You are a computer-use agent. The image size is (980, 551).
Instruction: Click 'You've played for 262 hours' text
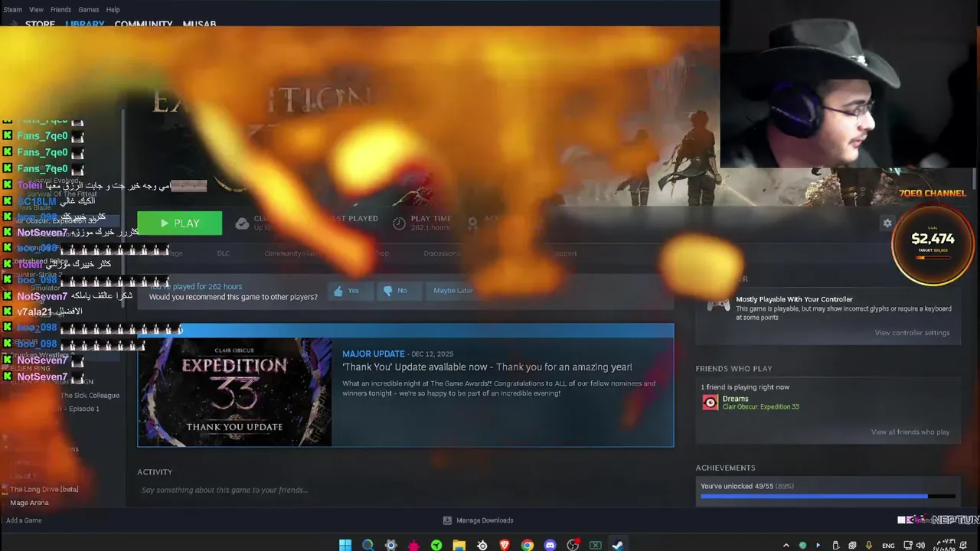[x=196, y=286]
